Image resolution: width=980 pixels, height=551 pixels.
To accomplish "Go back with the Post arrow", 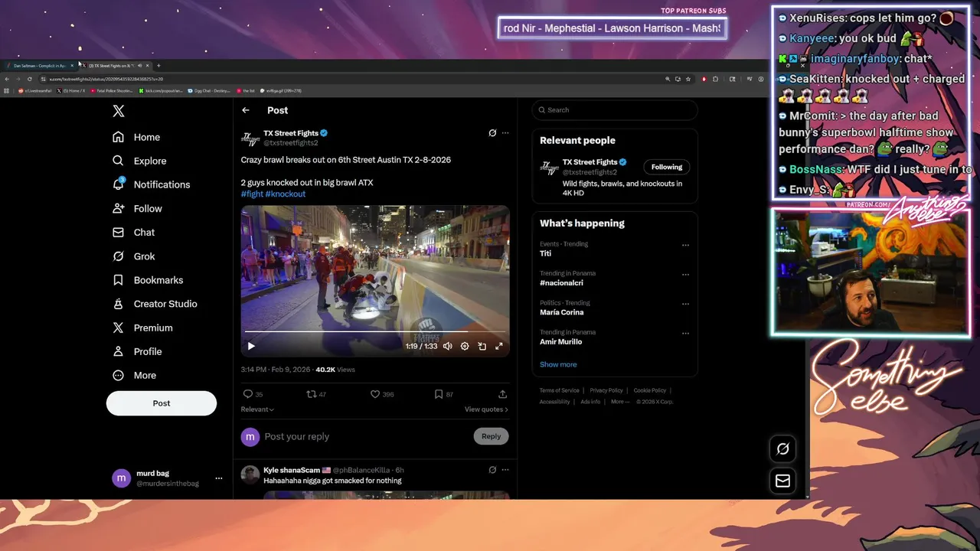I will tap(246, 110).
